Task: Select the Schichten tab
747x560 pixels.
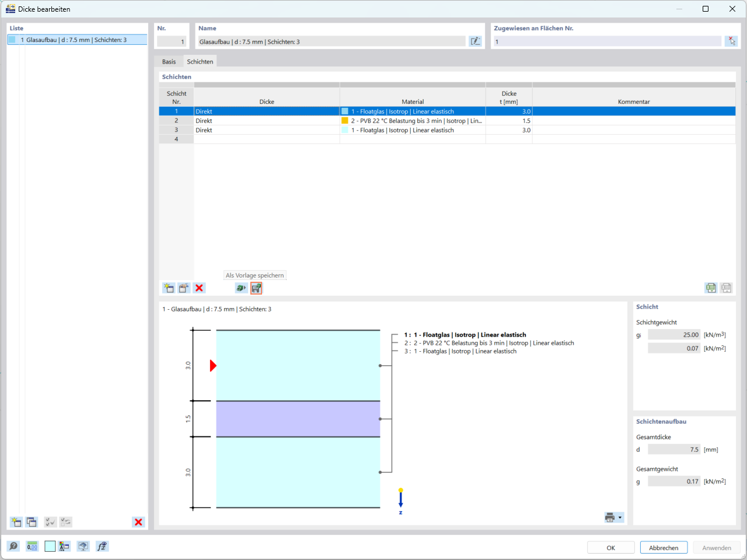Action: (200, 61)
